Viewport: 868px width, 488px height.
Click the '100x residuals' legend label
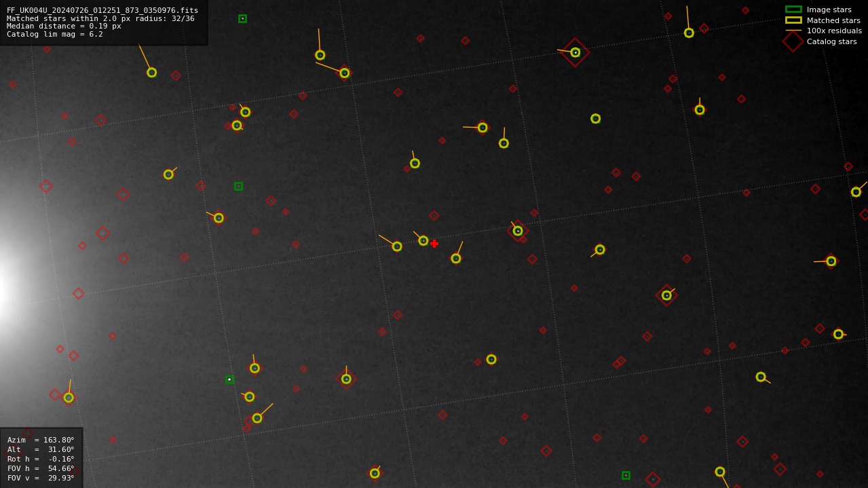coord(834,31)
